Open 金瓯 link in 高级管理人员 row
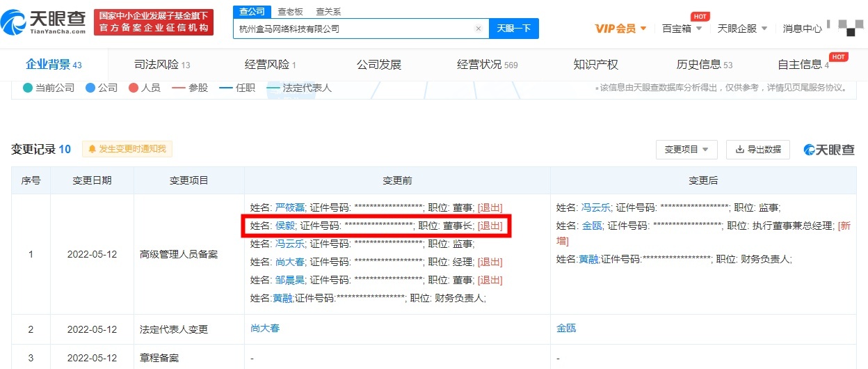 591,226
